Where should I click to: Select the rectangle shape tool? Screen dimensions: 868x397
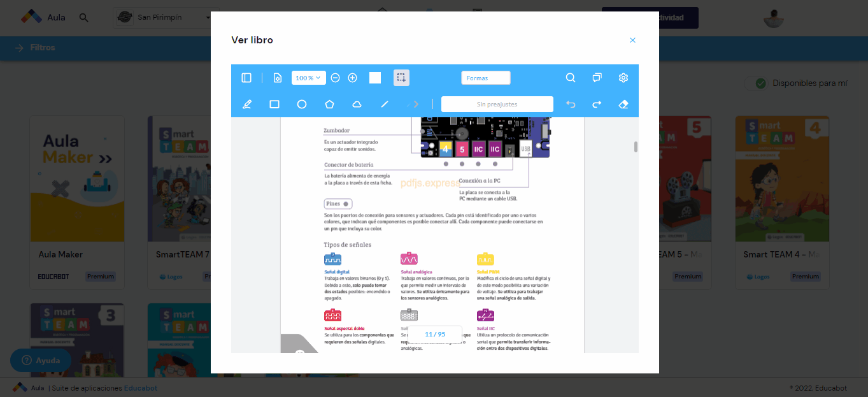click(x=274, y=105)
